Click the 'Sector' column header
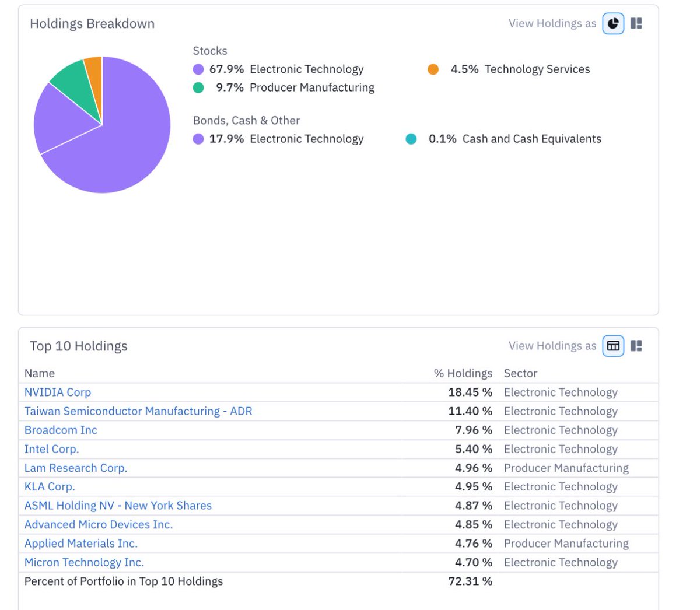 520,373
